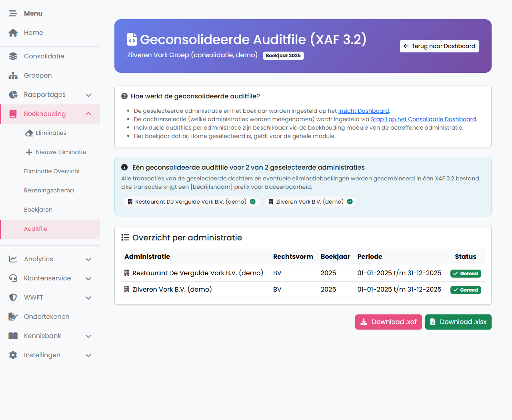Click Gereed status badge for Restaurant De Vergulde Vork
The width and height of the screenshot is (512, 420).
click(466, 274)
